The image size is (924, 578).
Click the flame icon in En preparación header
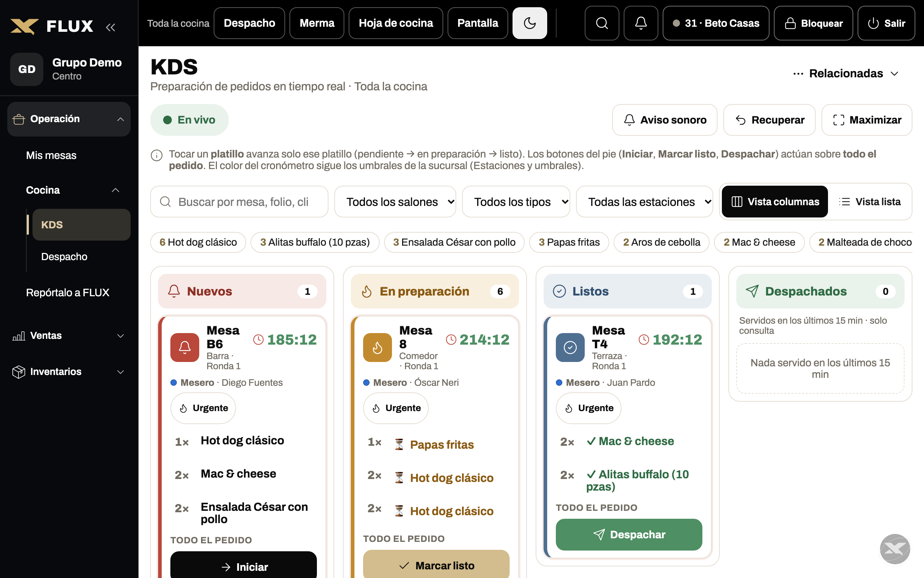point(367,291)
